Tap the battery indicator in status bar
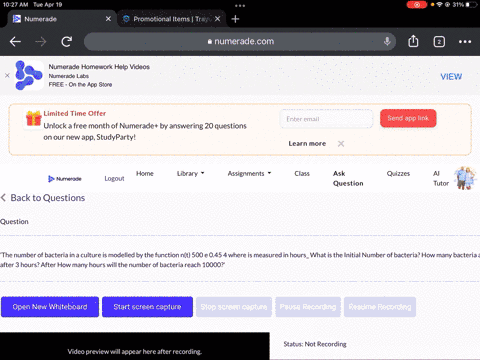 (472, 5)
